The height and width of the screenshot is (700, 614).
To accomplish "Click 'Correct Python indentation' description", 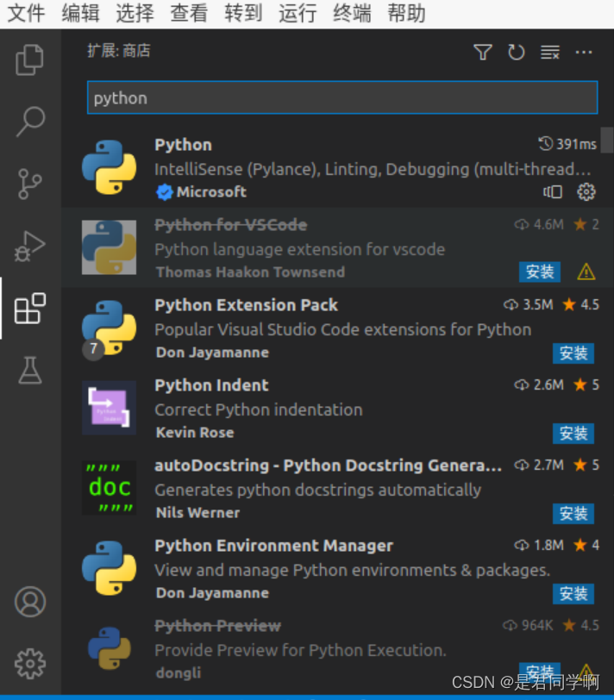I will tap(259, 409).
